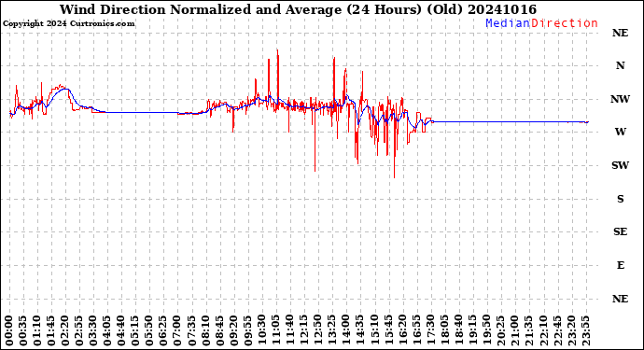Screen dimensions: 644x350
Task: Click the 16:20 time axis label
Action: (x=402, y=331)
